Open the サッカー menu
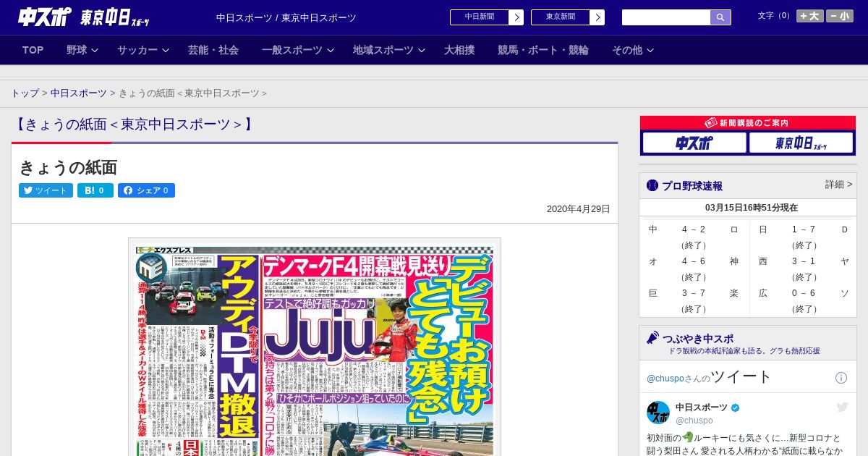Viewport: 868px width, 456px height. coord(137,50)
